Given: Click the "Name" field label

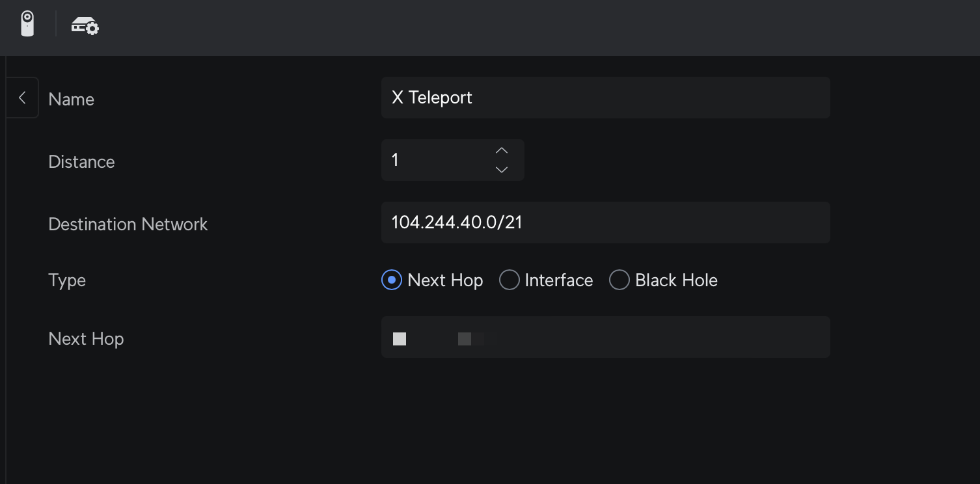Looking at the screenshot, I should coord(72,100).
